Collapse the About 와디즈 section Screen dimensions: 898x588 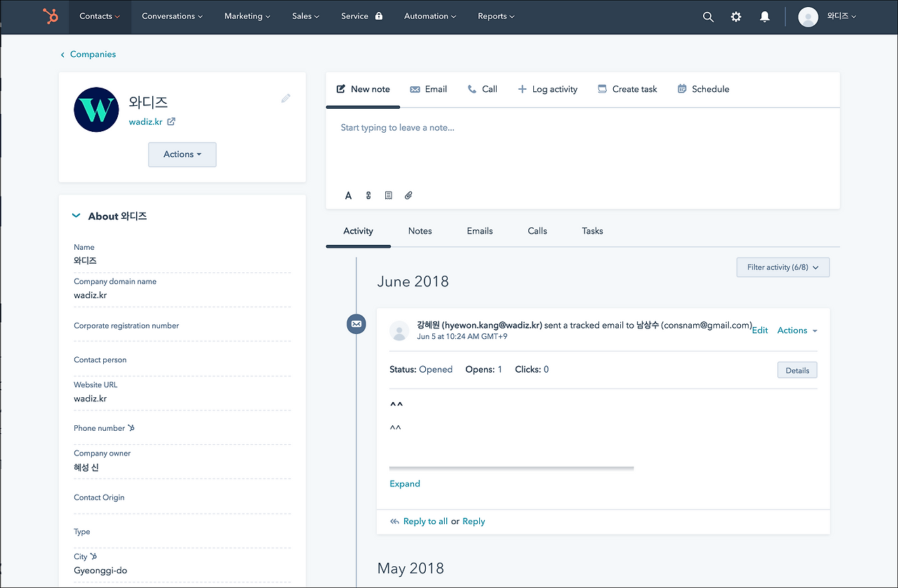(x=76, y=216)
